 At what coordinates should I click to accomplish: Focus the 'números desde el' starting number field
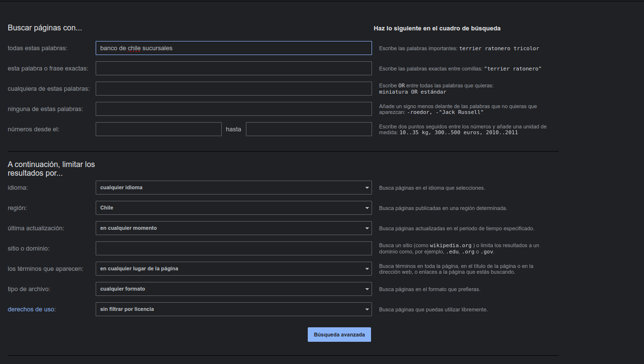[x=158, y=129]
